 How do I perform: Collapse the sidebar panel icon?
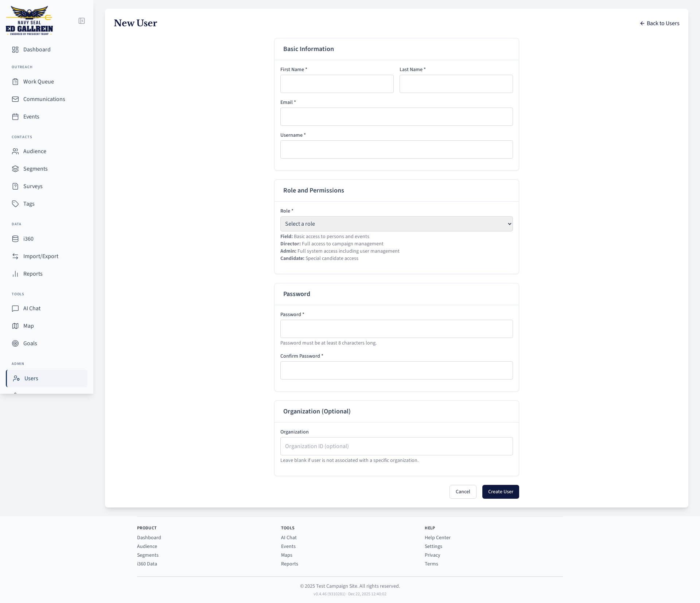(82, 21)
